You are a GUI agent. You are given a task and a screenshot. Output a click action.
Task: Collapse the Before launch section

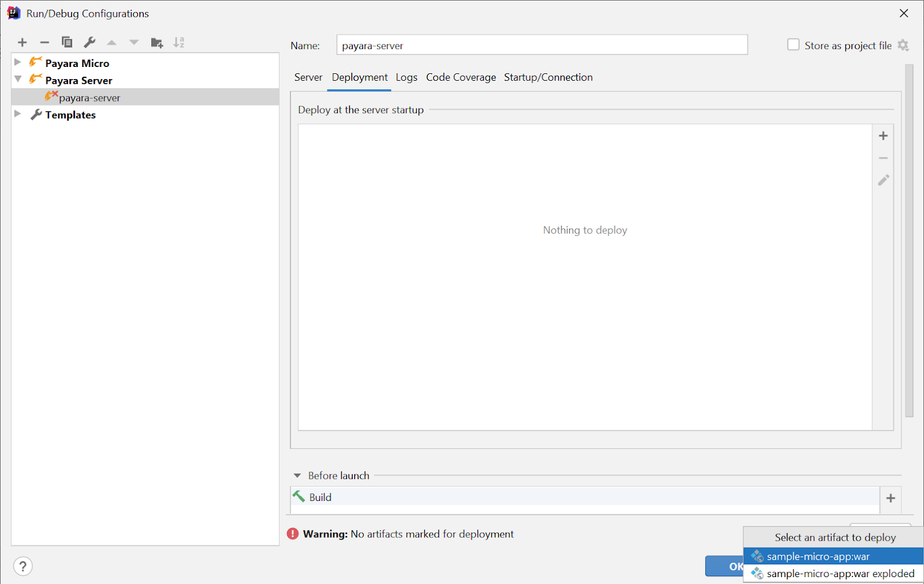tap(297, 476)
